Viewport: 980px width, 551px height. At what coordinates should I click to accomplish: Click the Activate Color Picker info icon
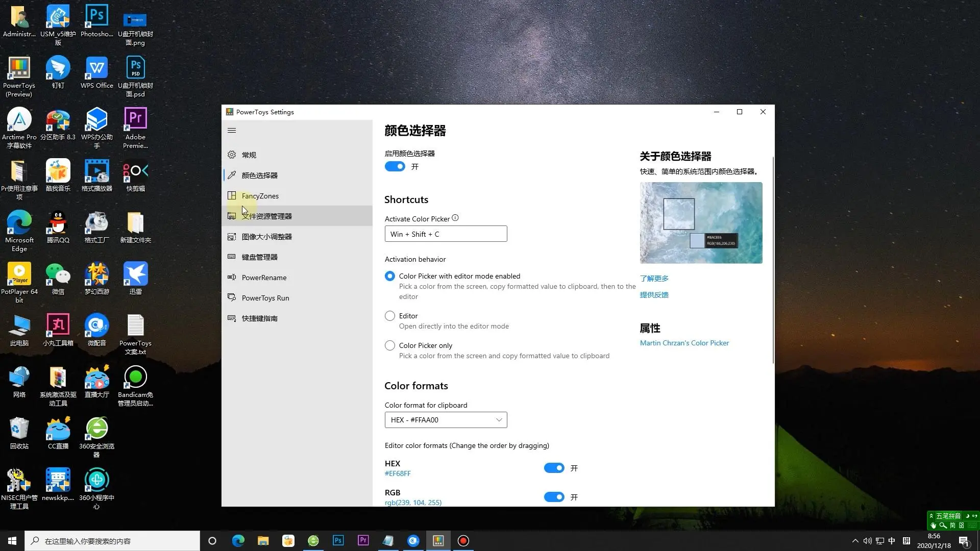coord(455,218)
